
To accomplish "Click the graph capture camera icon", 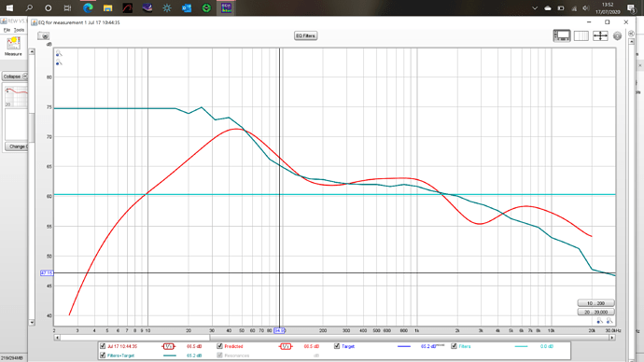I will (43, 36).
